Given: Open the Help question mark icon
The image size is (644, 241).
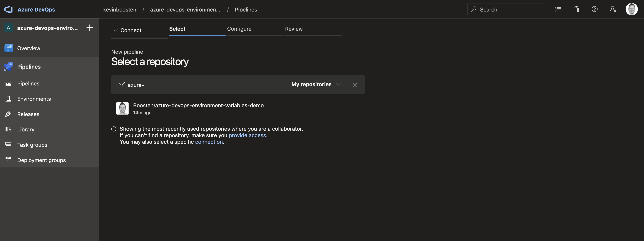Looking at the screenshot, I should point(594,9).
